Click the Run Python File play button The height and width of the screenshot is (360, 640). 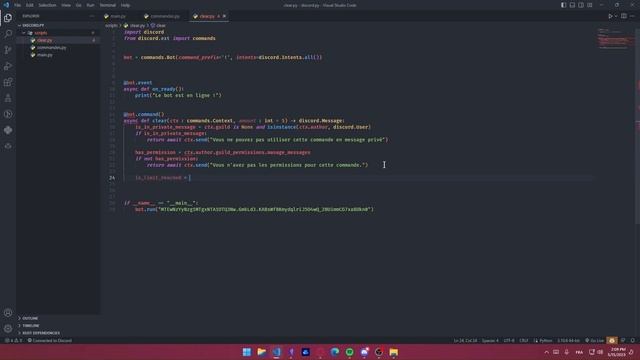tap(610, 16)
